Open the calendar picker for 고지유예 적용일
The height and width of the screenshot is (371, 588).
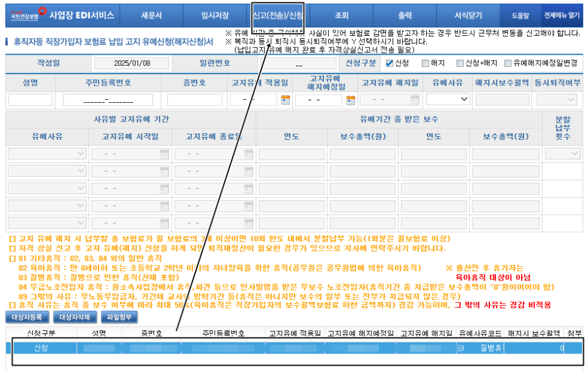285,100
